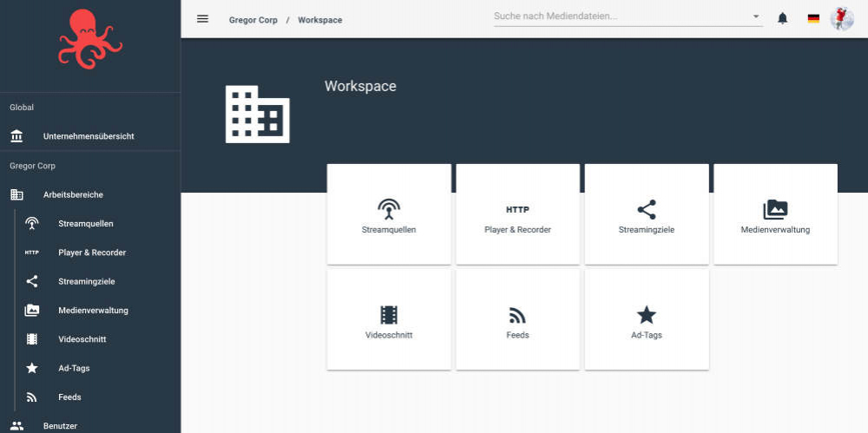
Task: Click sidebar photo library icon
Action: [32, 310]
